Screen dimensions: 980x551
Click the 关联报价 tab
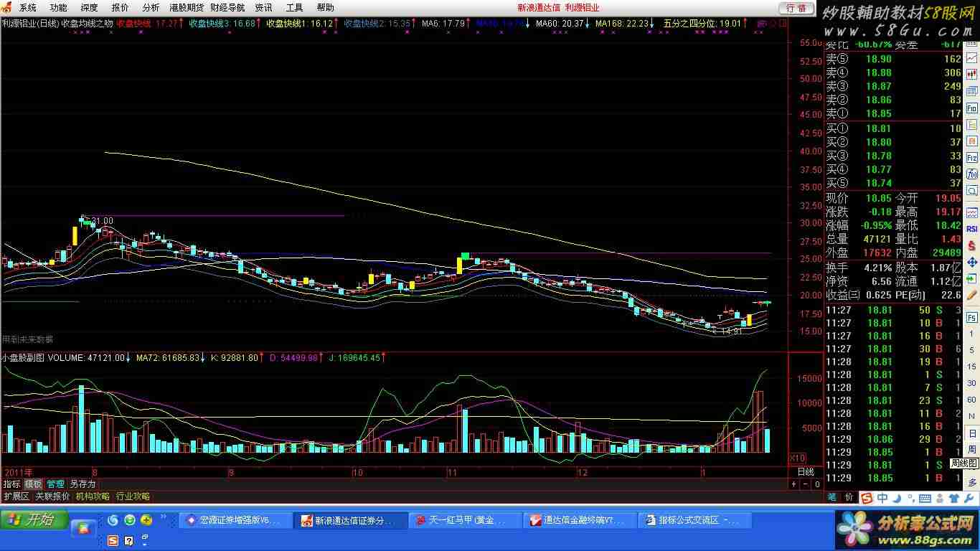point(52,496)
